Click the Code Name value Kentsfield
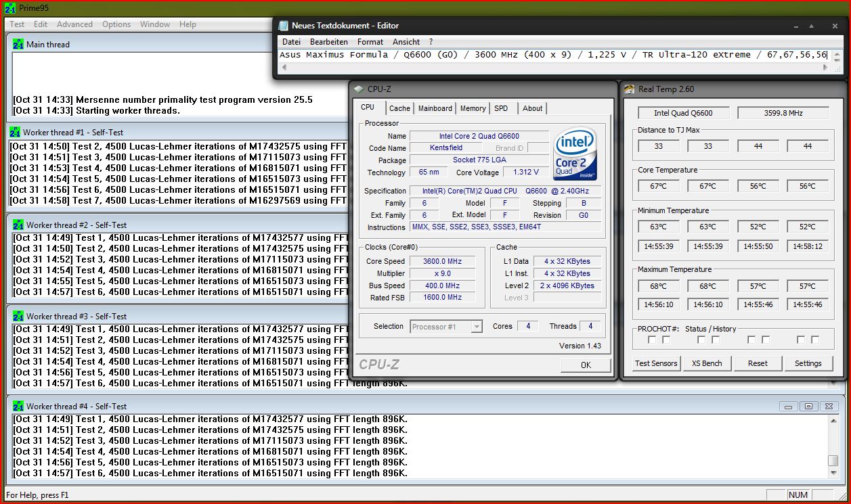Screen dimensions: 851x504 coord(447,148)
